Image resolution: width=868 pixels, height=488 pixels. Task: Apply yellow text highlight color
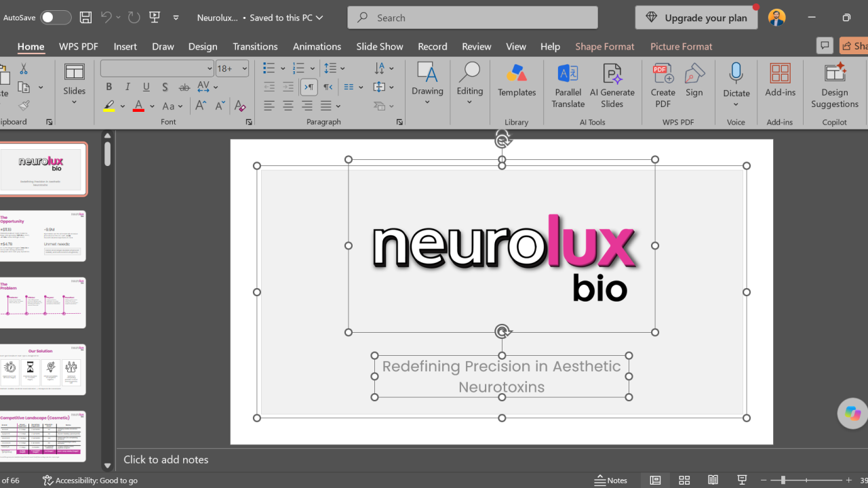click(x=108, y=106)
